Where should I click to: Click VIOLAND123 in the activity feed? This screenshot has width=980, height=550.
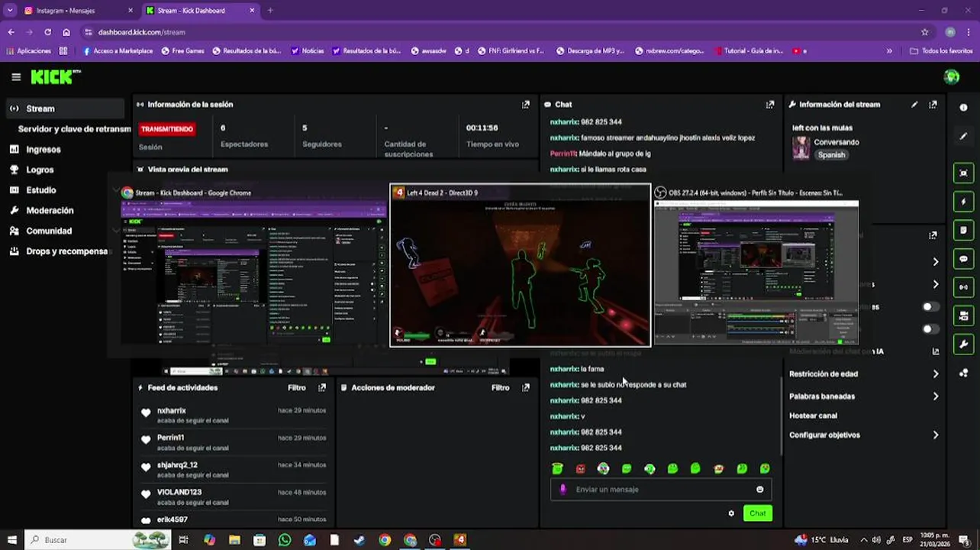[x=179, y=493]
